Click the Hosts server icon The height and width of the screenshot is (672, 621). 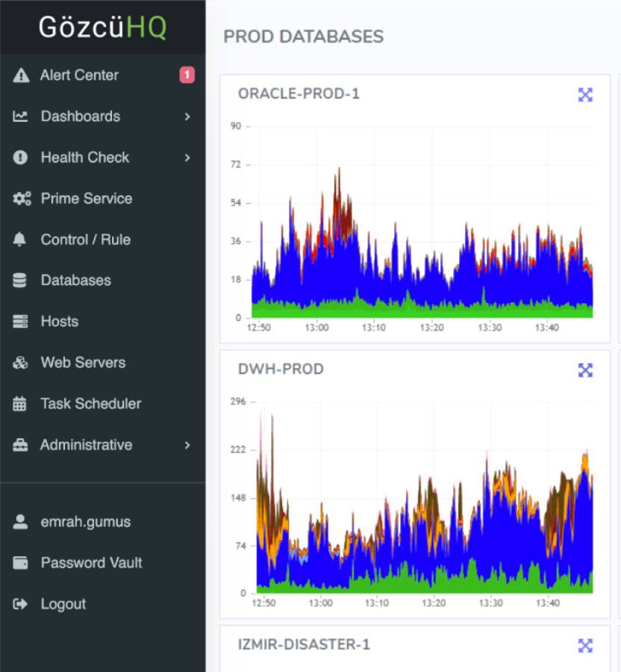20,321
